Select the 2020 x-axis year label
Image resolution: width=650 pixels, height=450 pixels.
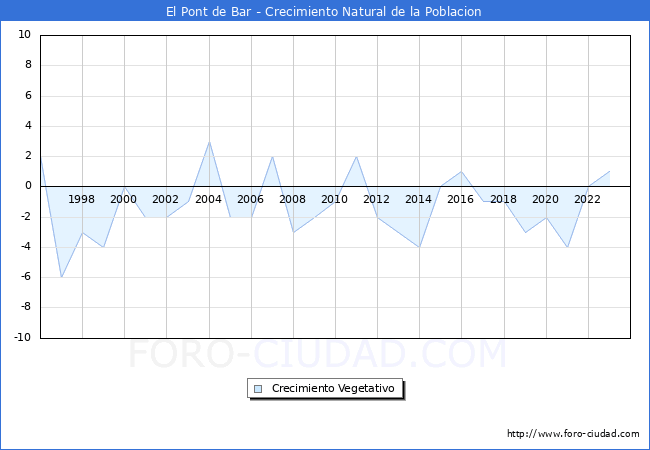(x=545, y=199)
